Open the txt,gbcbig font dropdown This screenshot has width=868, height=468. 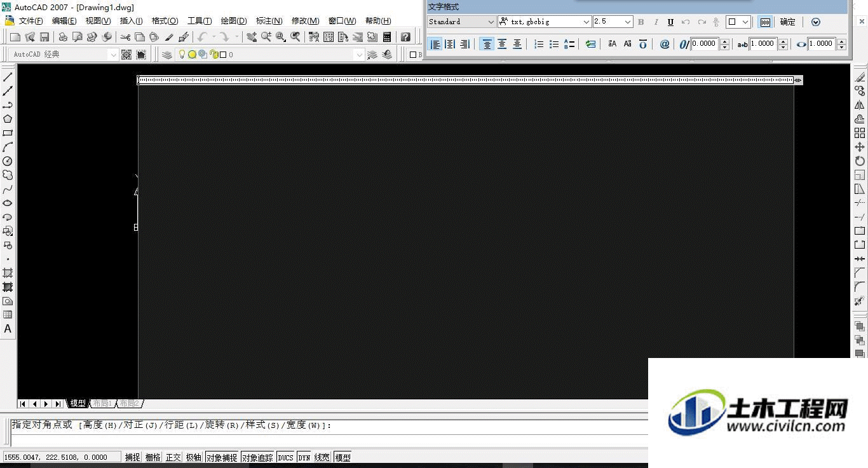[586, 22]
